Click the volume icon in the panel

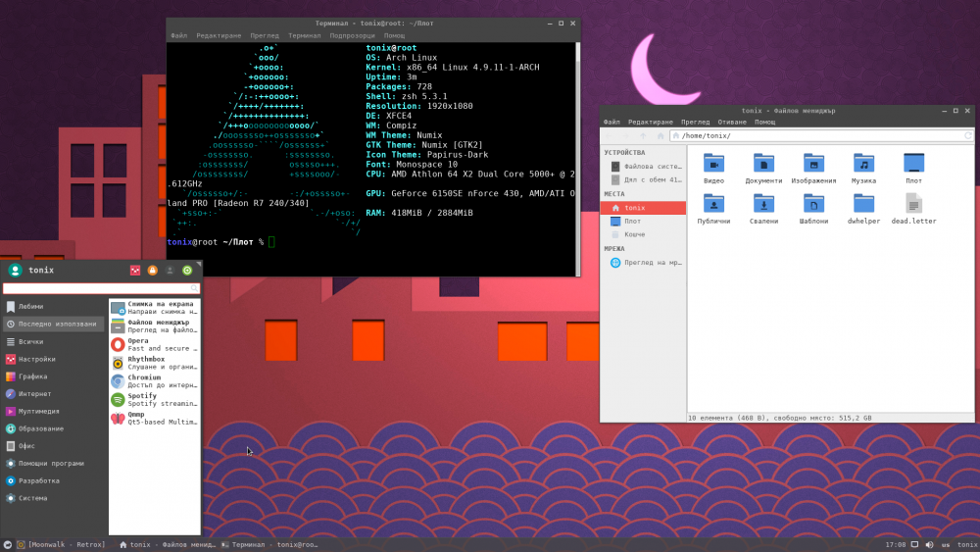(929, 544)
